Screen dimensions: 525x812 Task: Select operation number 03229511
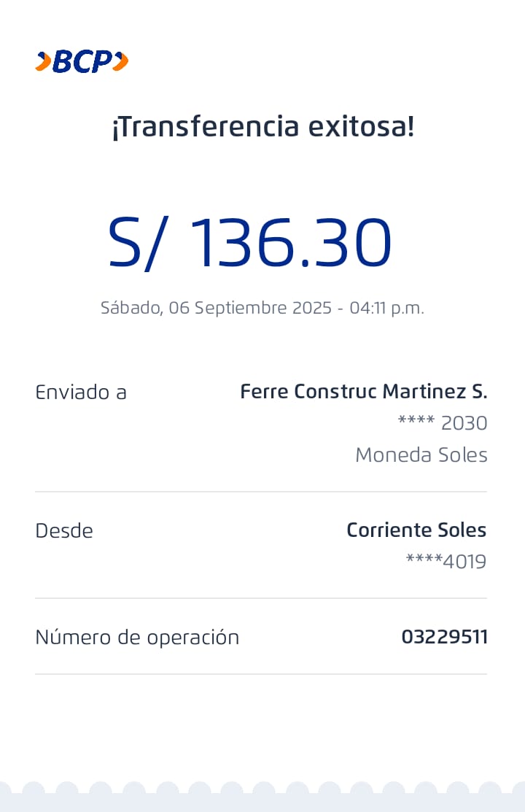pos(444,637)
